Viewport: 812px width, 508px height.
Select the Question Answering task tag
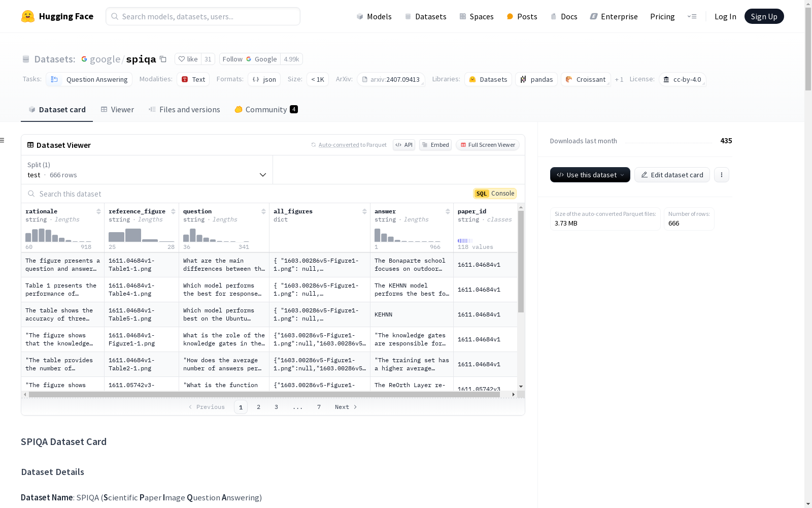point(89,79)
